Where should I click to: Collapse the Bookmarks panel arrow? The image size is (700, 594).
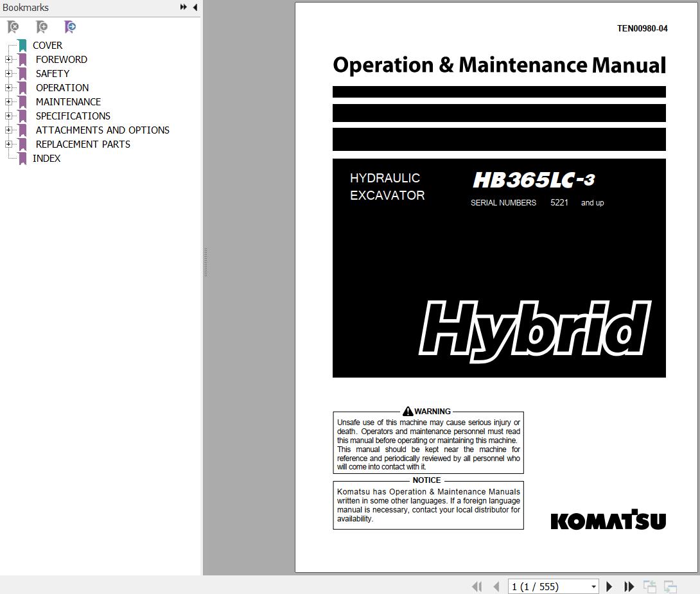coord(195,7)
